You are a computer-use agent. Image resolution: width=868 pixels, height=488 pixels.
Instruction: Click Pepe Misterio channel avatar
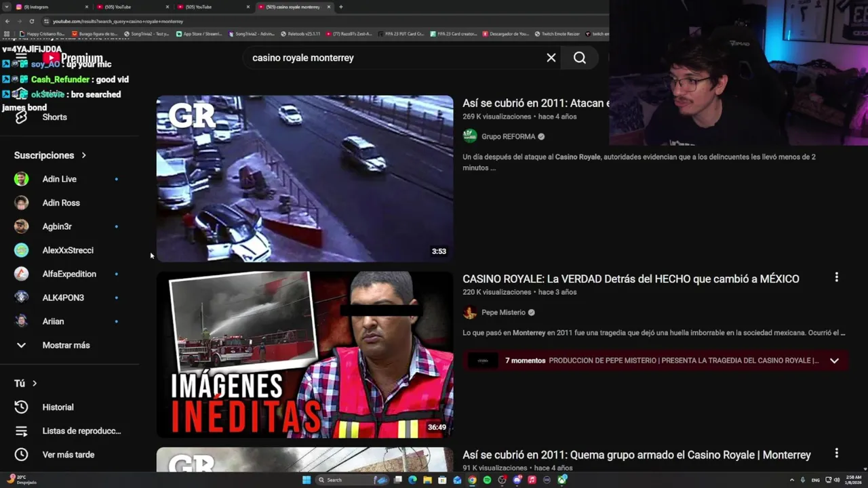470,312
